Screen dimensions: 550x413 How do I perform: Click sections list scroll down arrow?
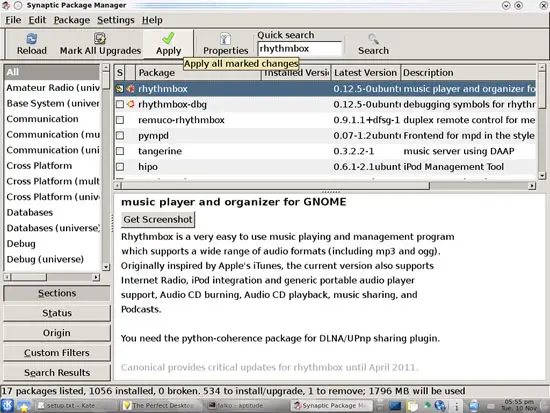(106, 267)
